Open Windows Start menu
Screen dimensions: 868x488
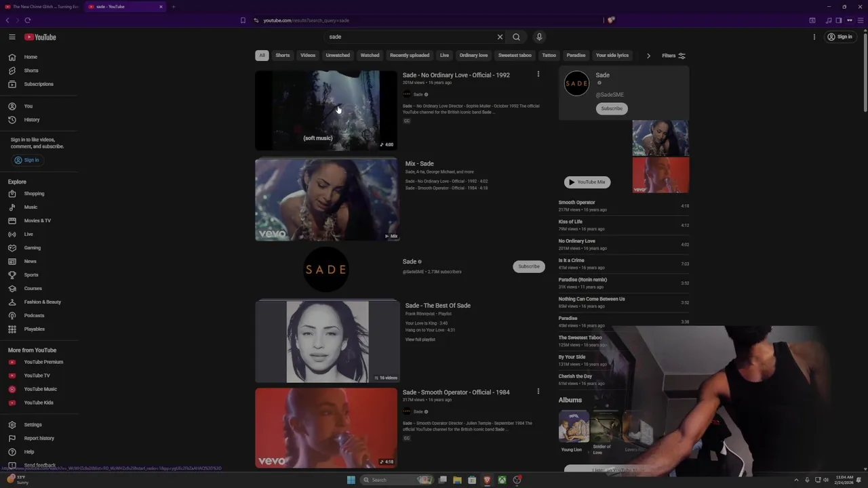pyautogui.click(x=351, y=480)
